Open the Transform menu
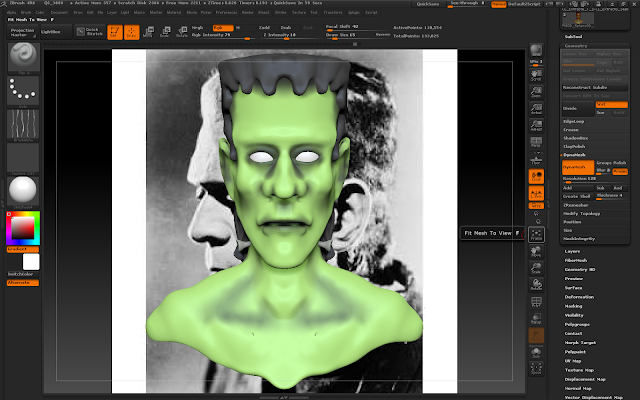640x400 pixels. pos(333,12)
